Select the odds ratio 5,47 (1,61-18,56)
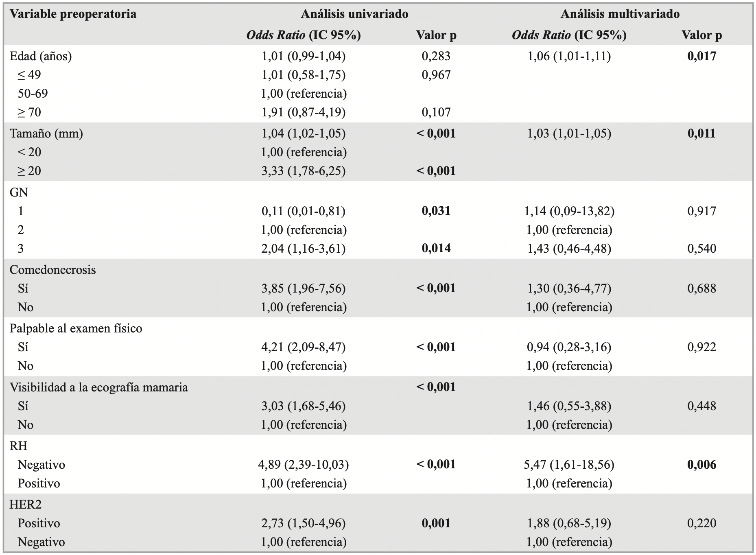This screenshot has height=555, width=756. pyautogui.click(x=569, y=465)
